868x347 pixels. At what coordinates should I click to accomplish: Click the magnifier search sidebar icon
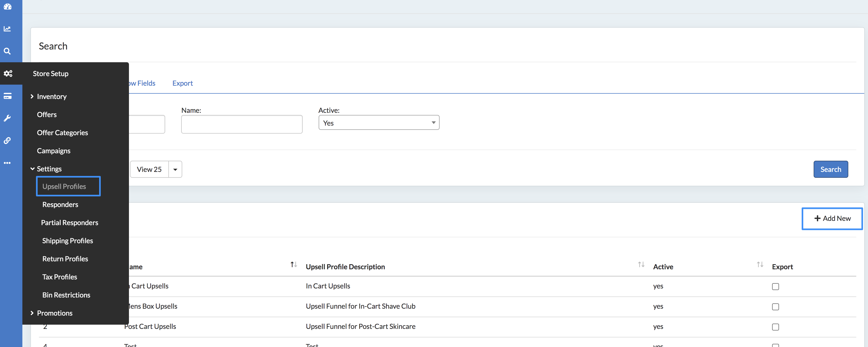7,51
